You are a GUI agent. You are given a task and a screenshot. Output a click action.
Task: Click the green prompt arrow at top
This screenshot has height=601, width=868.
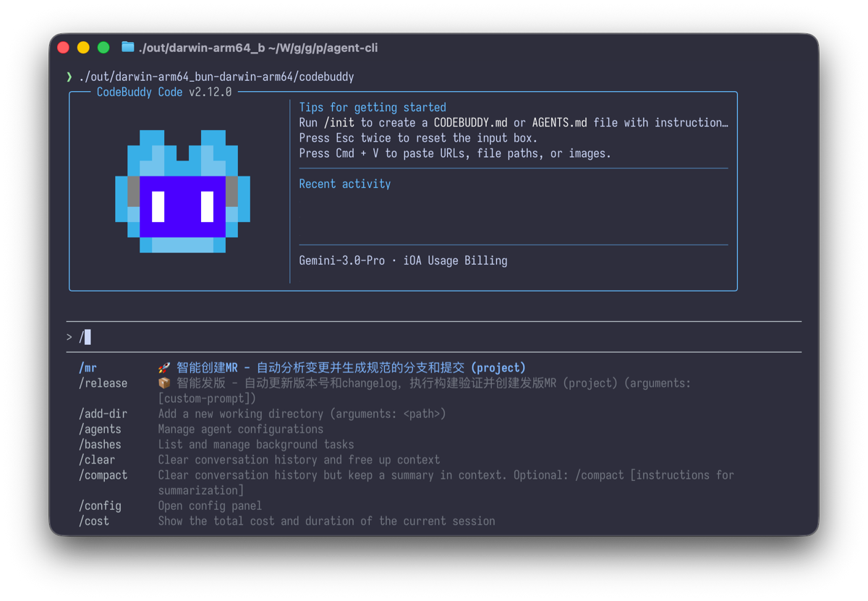click(69, 77)
